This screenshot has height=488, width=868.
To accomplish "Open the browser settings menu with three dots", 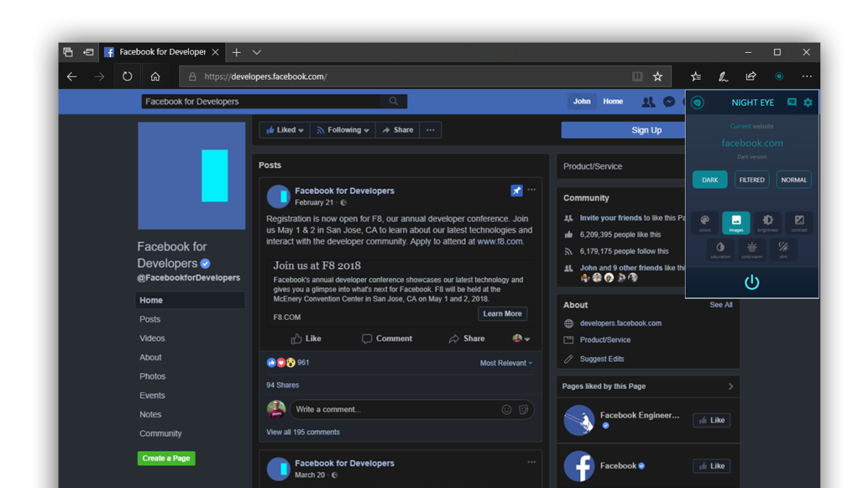I will 807,76.
